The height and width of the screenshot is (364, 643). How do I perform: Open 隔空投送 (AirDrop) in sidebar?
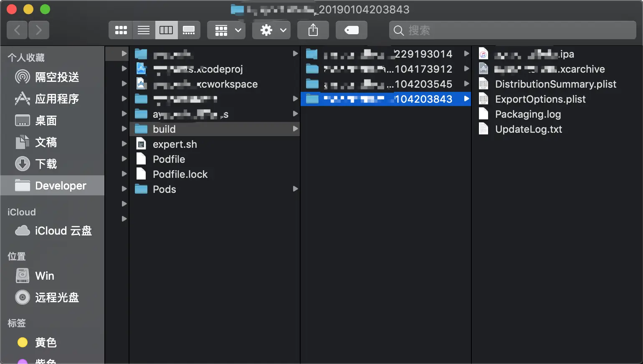[53, 77]
